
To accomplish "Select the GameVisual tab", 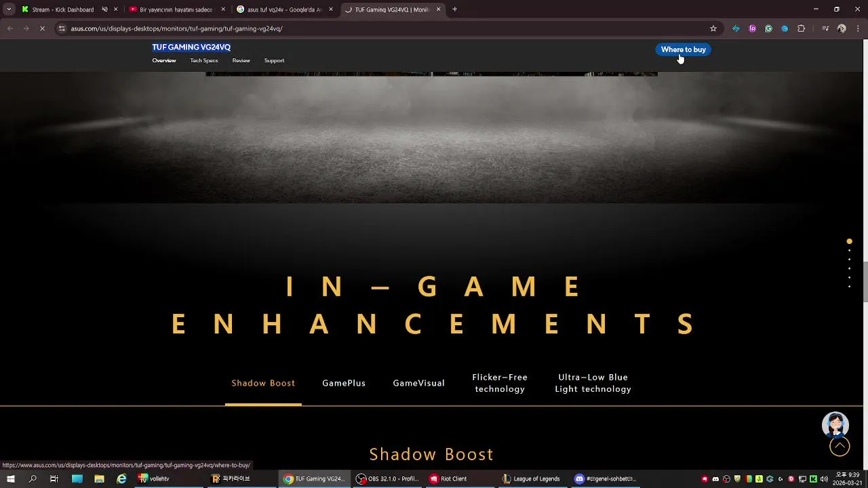I will (419, 384).
